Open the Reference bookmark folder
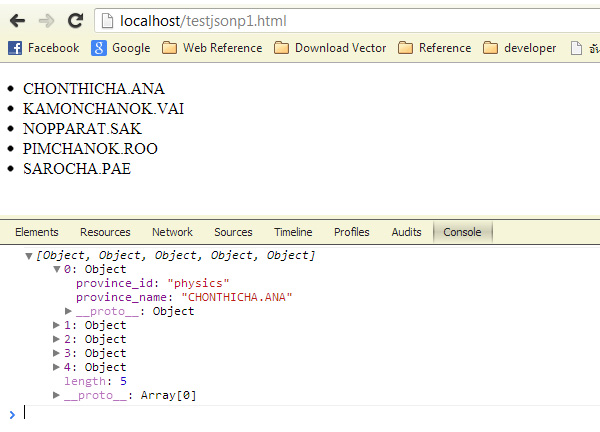 [435, 48]
